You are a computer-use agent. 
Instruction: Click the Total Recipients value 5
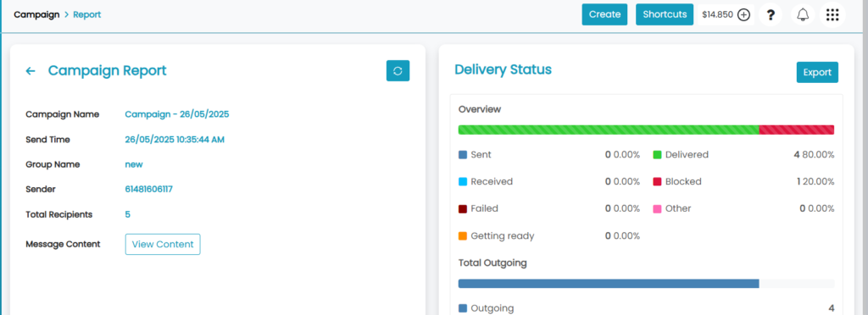128,214
